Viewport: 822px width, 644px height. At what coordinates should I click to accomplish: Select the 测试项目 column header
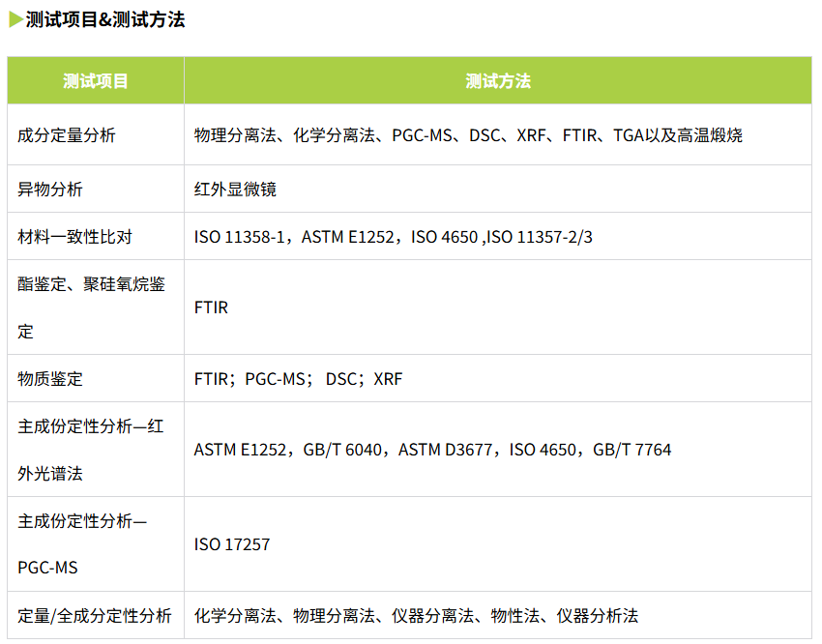tap(96, 81)
